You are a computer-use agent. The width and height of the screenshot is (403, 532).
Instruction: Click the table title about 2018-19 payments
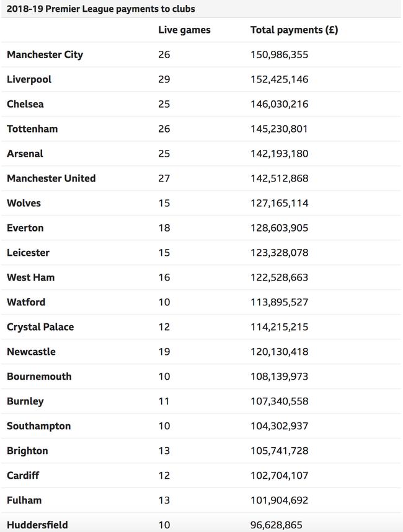pyautogui.click(x=101, y=9)
